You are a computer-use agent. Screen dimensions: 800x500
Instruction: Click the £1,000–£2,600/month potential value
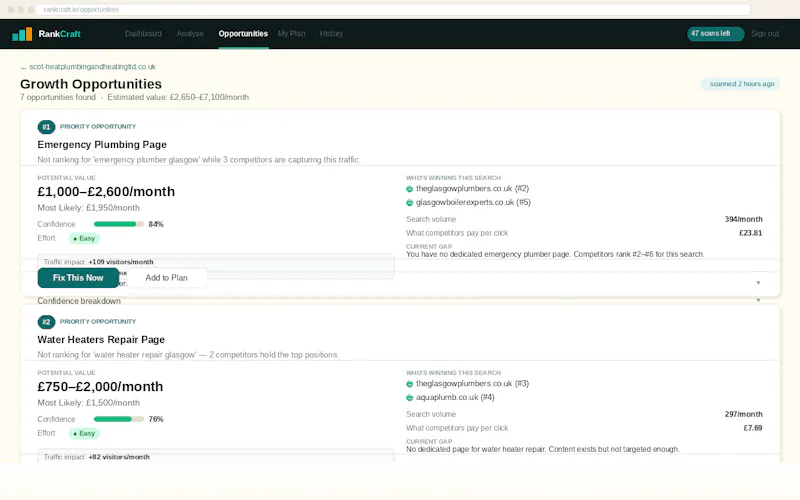point(106,192)
